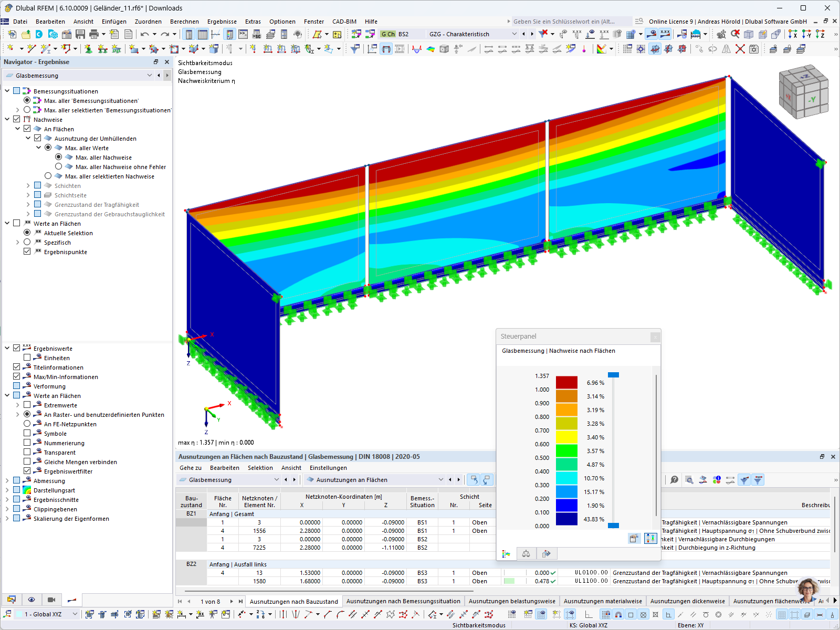Image resolution: width=840 pixels, height=630 pixels.
Task: Click the 'Gehe zu' button in the results table
Action: pyautogui.click(x=191, y=468)
